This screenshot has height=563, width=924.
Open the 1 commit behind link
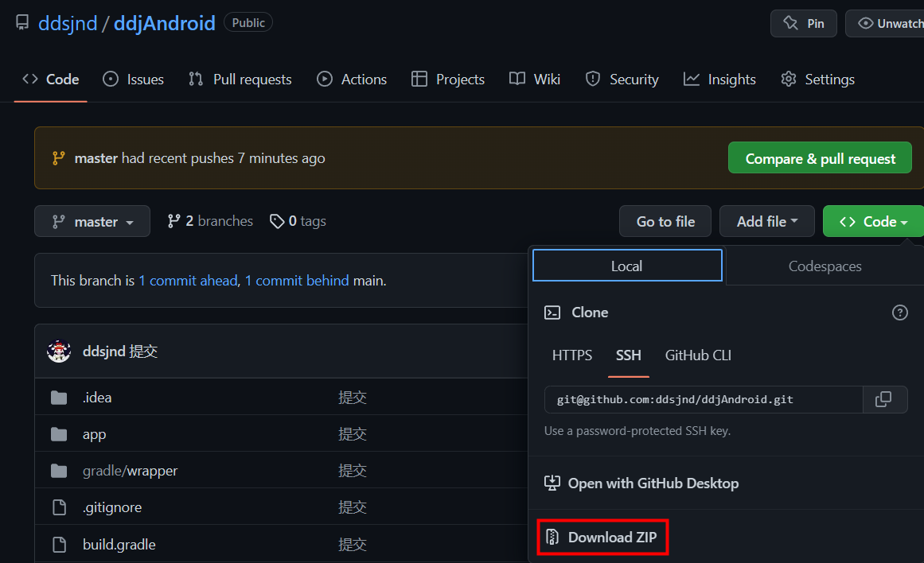tap(297, 281)
